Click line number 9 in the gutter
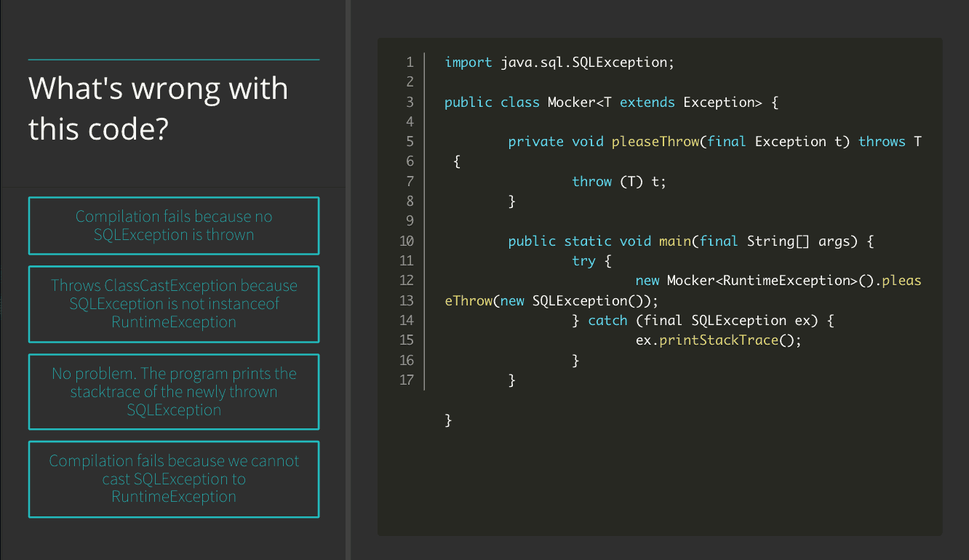 [410, 221]
